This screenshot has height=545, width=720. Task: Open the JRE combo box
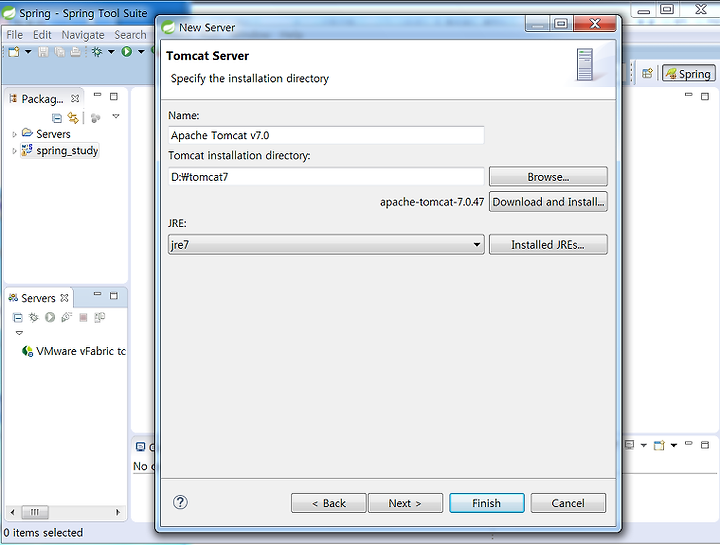(326, 245)
